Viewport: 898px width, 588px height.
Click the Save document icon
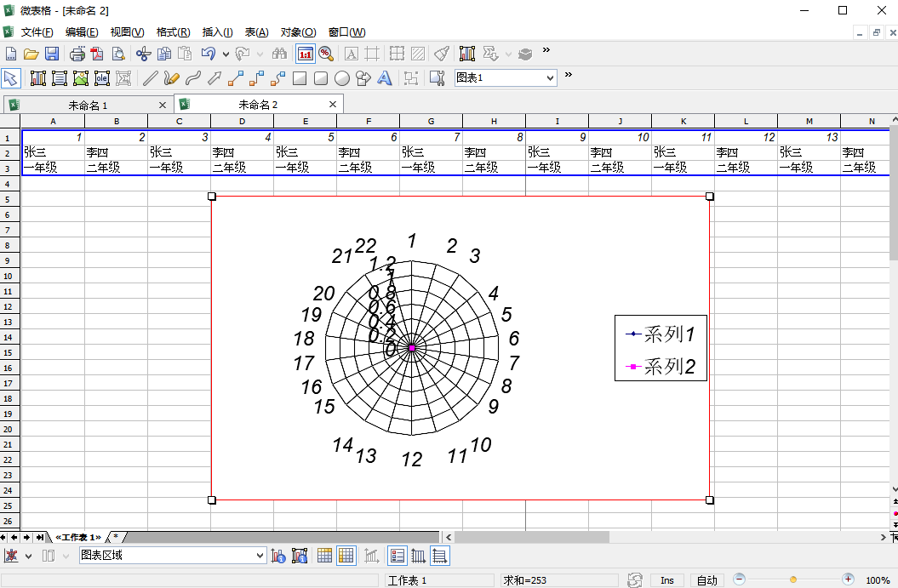click(52, 54)
